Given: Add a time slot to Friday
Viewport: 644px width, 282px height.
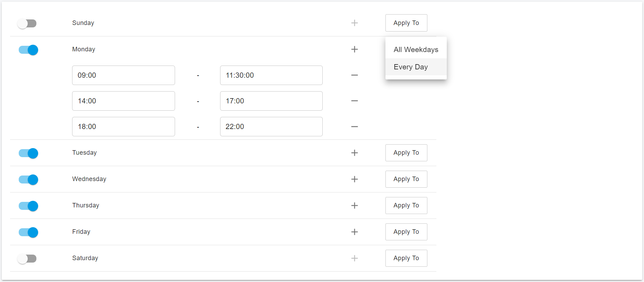Looking at the screenshot, I should tap(354, 232).
